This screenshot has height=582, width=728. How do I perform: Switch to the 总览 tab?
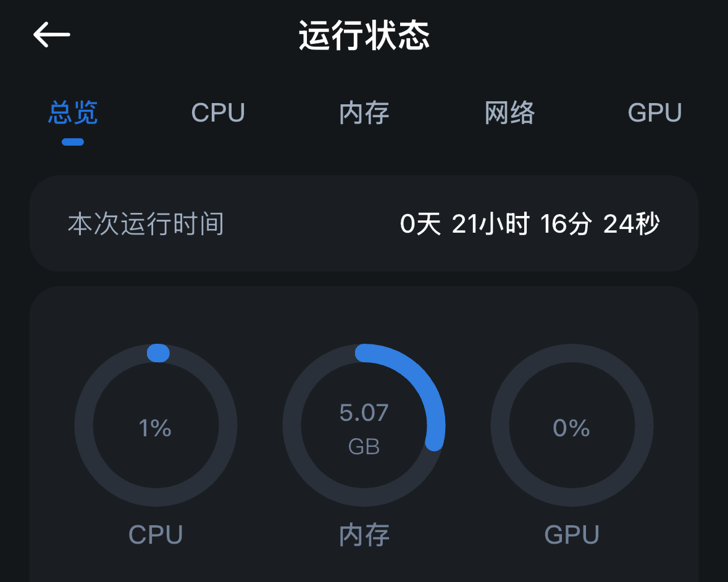pyautogui.click(x=73, y=113)
